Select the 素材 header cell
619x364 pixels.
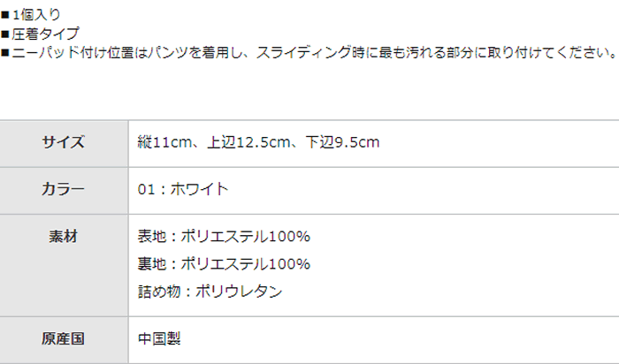pos(63,237)
